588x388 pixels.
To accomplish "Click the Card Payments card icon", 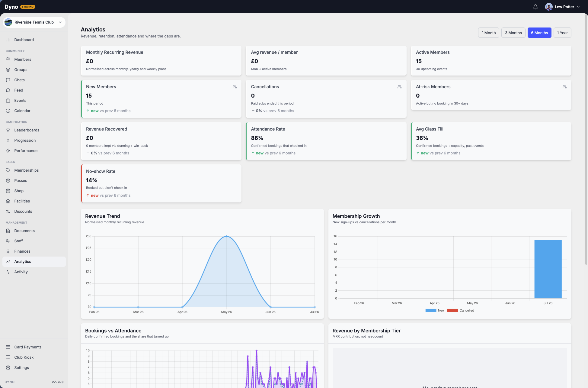I will coord(8,347).
